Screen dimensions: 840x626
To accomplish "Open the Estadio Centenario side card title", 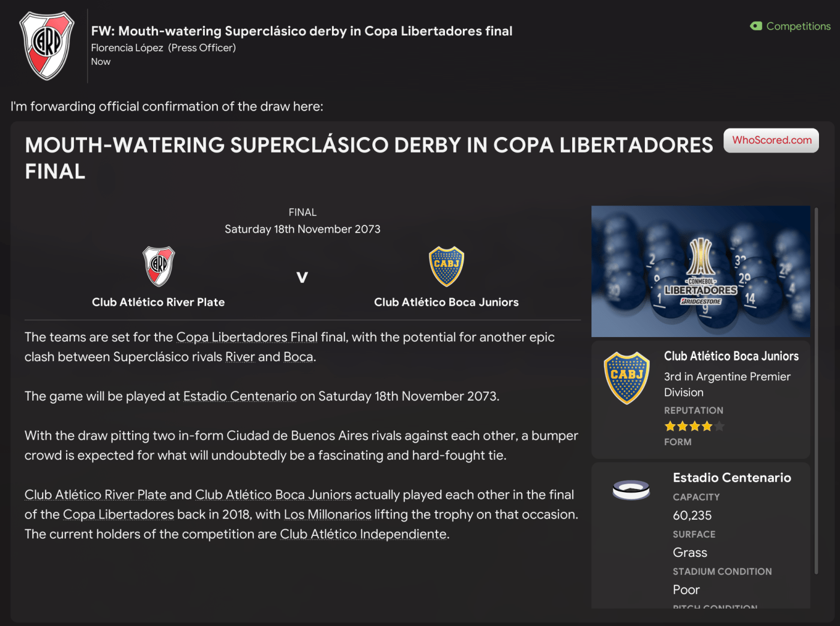I will [731, 478].
